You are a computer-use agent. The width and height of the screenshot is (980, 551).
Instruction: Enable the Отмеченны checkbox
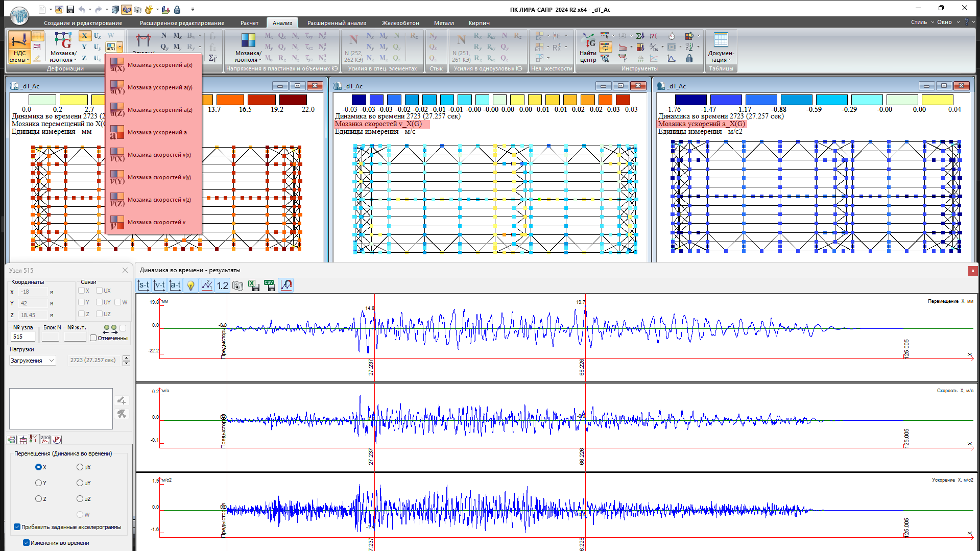coord(93,338)
